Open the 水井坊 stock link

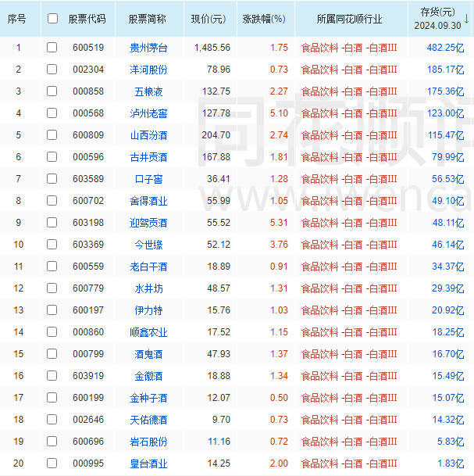coord(148,288)
